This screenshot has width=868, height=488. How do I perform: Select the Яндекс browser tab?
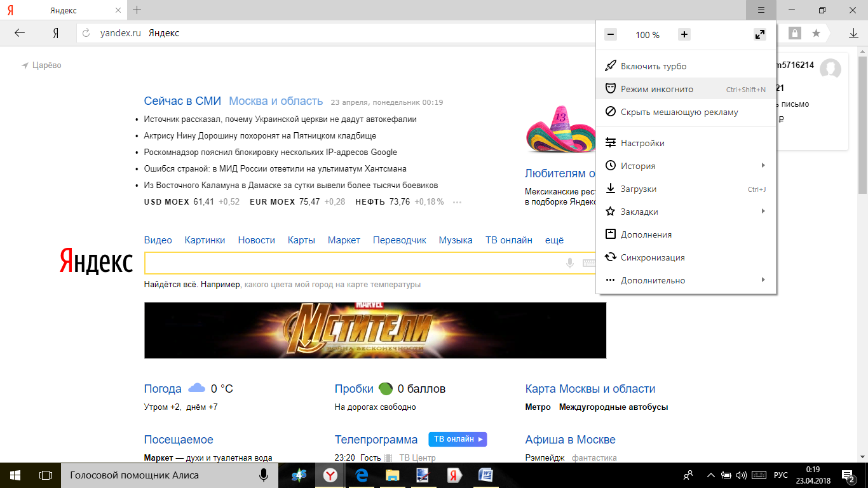[63, 10]
